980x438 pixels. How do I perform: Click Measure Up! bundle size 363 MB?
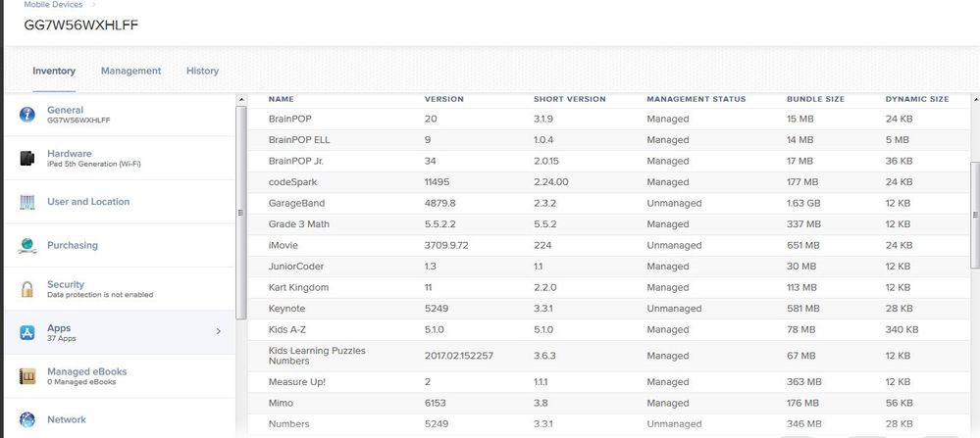tap(803, 382)
